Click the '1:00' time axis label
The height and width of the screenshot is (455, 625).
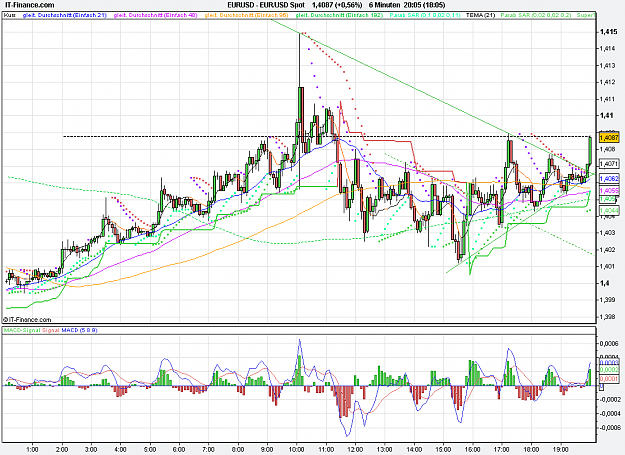click(32, 449)
